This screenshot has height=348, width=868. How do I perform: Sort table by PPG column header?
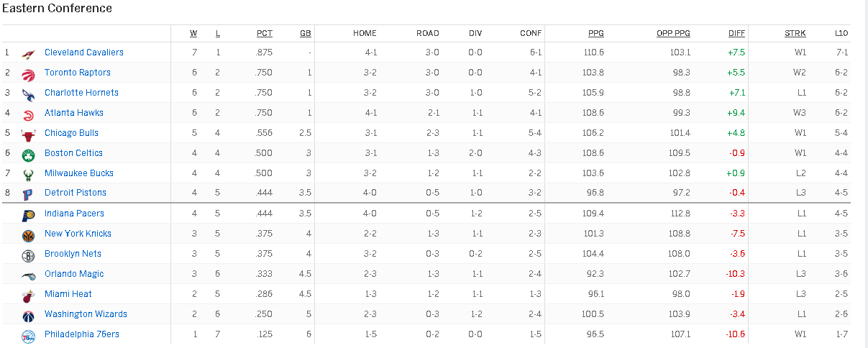point(596,33)
